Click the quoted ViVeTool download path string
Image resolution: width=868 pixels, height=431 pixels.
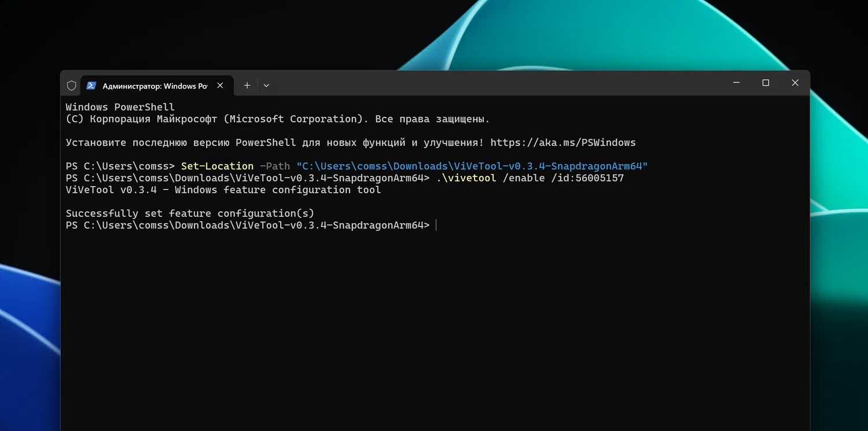tap(472, 166)
